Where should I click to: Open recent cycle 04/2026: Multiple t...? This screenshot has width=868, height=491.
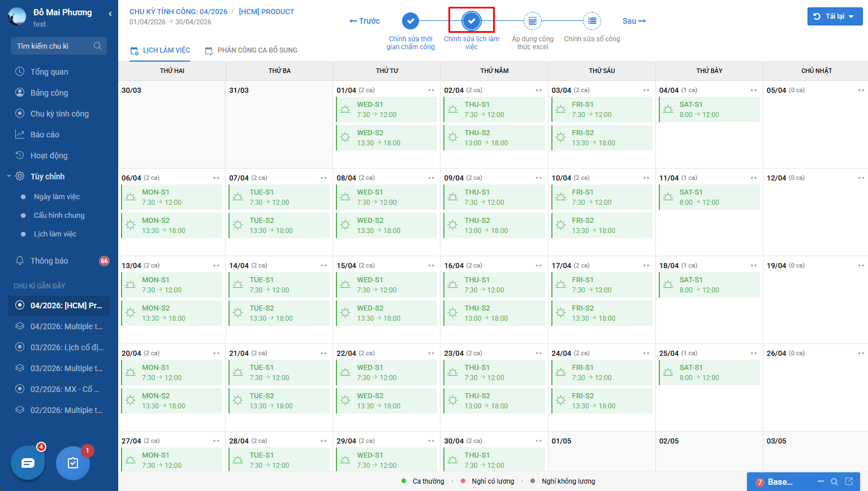coord(59,326)
